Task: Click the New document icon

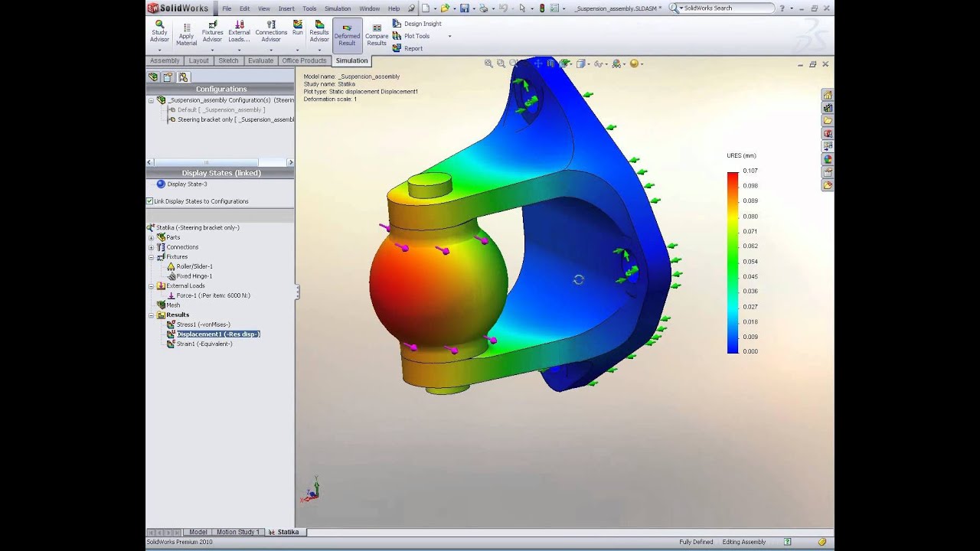Action: click(x=426, y=8)
